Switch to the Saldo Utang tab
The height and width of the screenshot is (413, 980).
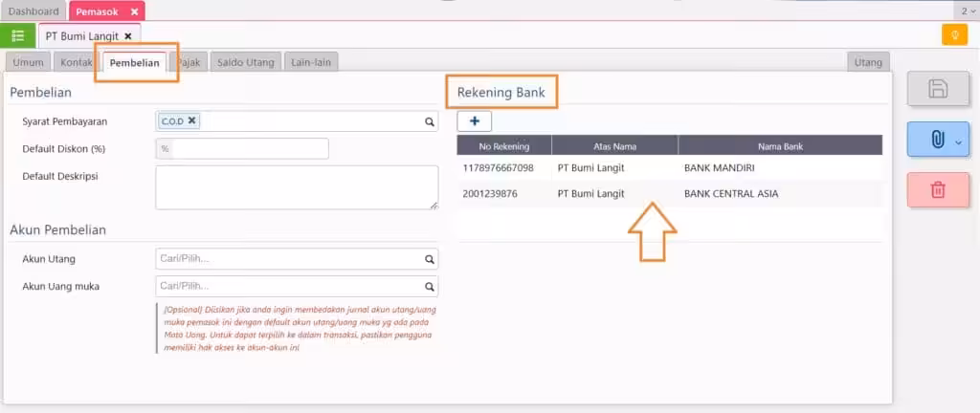246,62
